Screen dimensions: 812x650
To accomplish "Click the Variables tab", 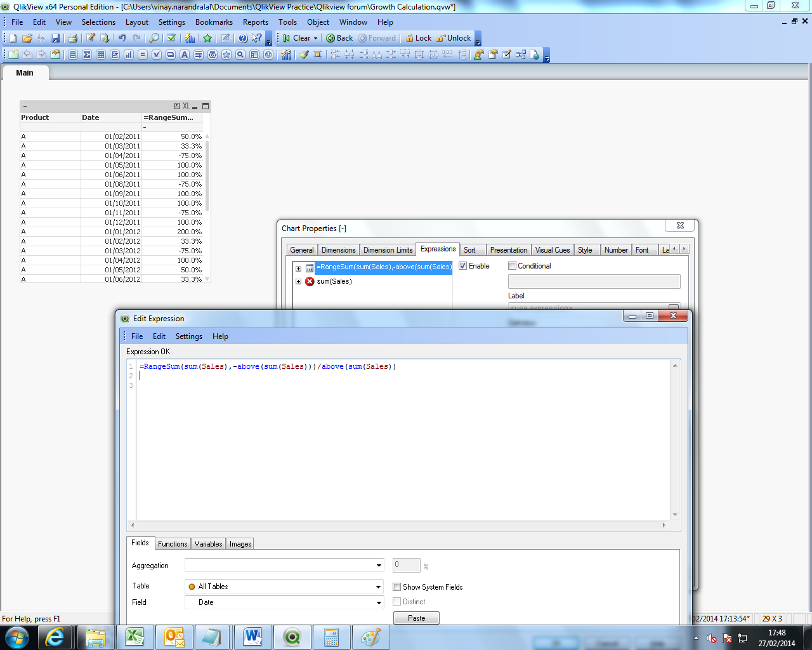I will (x=208, y=544).
